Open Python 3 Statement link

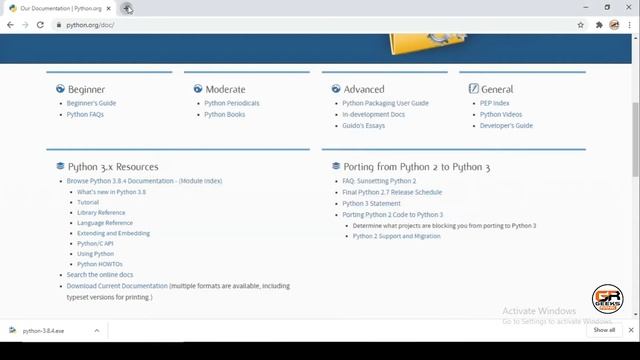click(371, 203)
